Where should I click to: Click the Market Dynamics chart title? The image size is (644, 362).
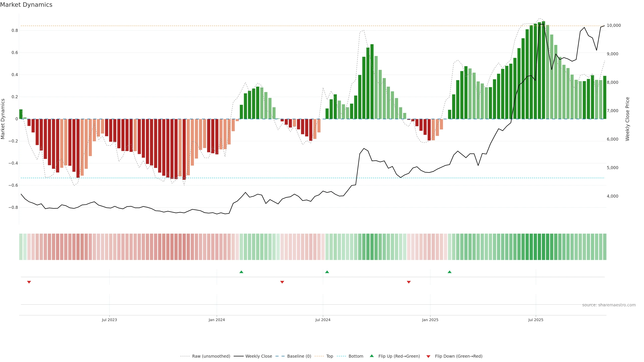(x=26, y=5)
